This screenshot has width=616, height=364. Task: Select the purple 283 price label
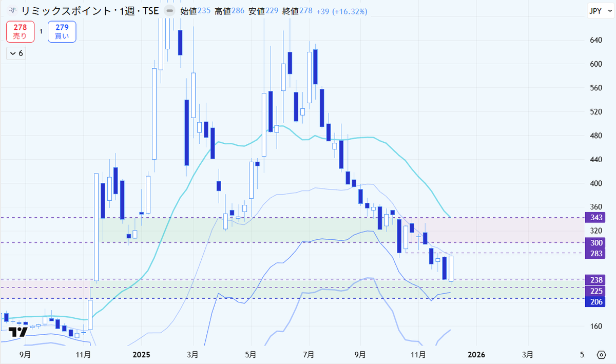[595, 253]
